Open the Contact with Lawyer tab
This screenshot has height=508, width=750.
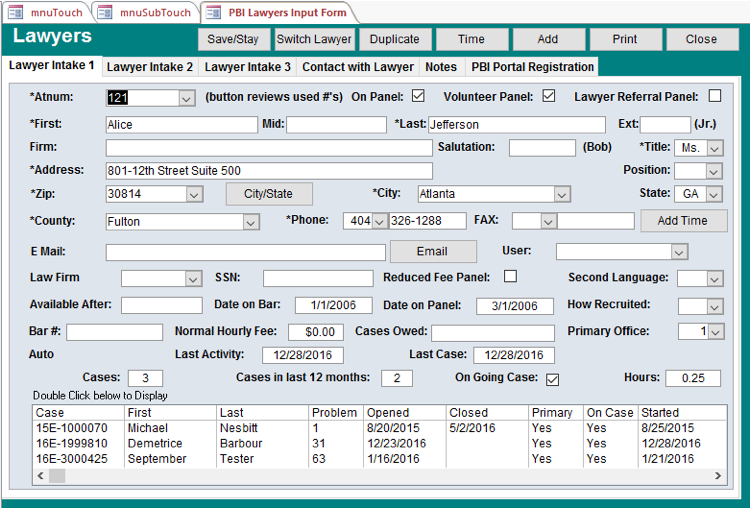(x=357, y=67)
